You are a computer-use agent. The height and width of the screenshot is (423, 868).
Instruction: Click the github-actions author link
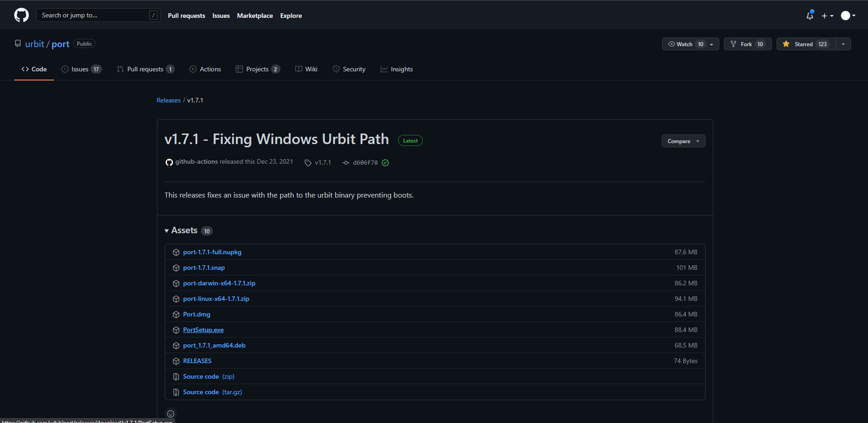[196, 161]
